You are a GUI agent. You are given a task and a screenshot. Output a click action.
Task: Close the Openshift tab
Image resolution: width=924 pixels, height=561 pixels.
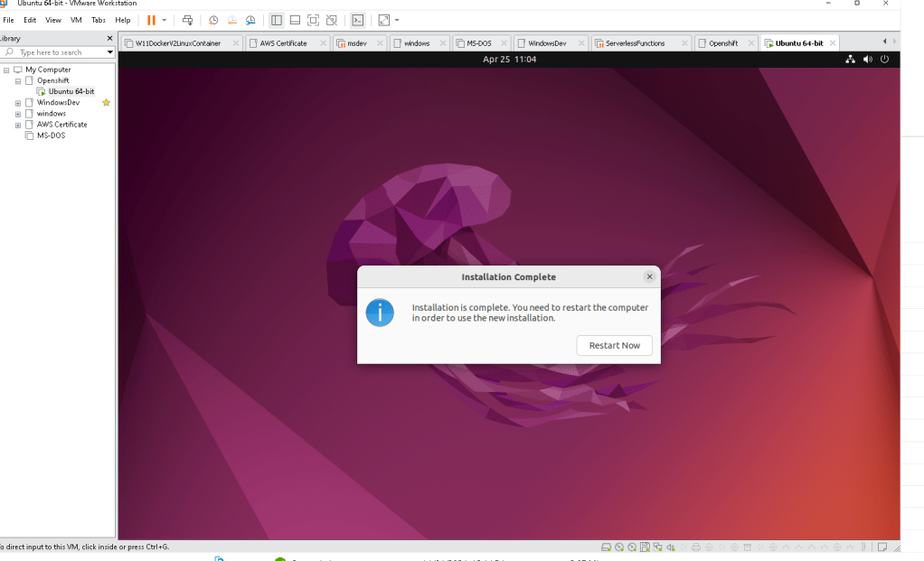[x=750, y=43]
